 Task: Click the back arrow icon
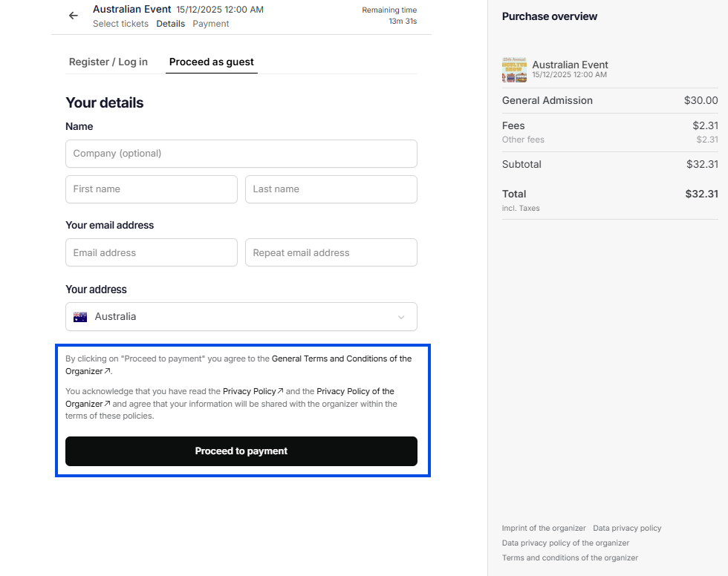click(x=73, y=16)
